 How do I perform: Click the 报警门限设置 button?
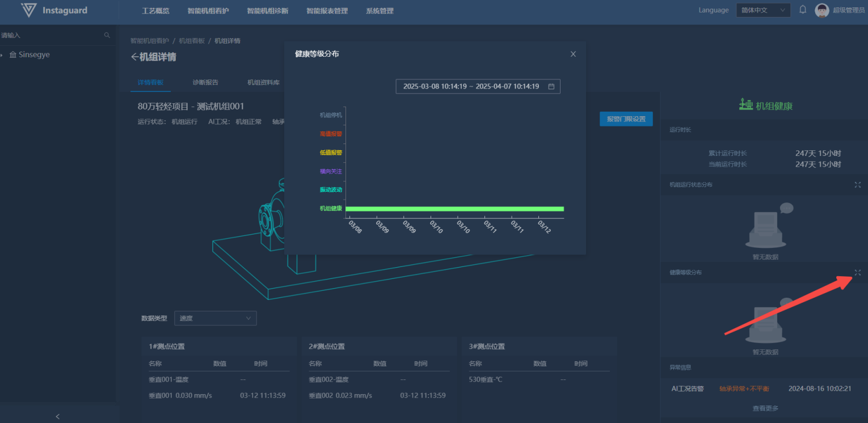click(626, 119)
